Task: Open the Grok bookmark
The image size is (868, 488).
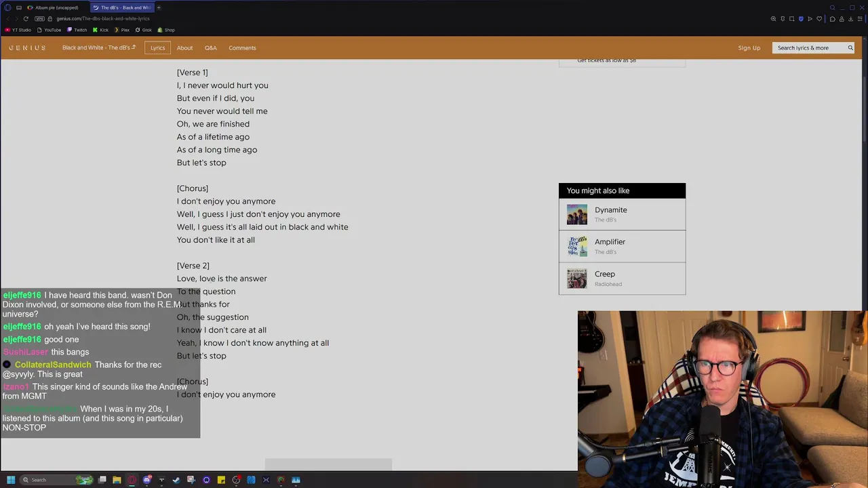Action: click(x=143, y=30)
